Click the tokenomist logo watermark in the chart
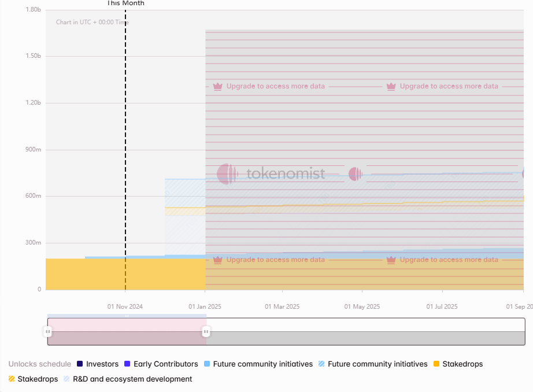 point(271,173)
